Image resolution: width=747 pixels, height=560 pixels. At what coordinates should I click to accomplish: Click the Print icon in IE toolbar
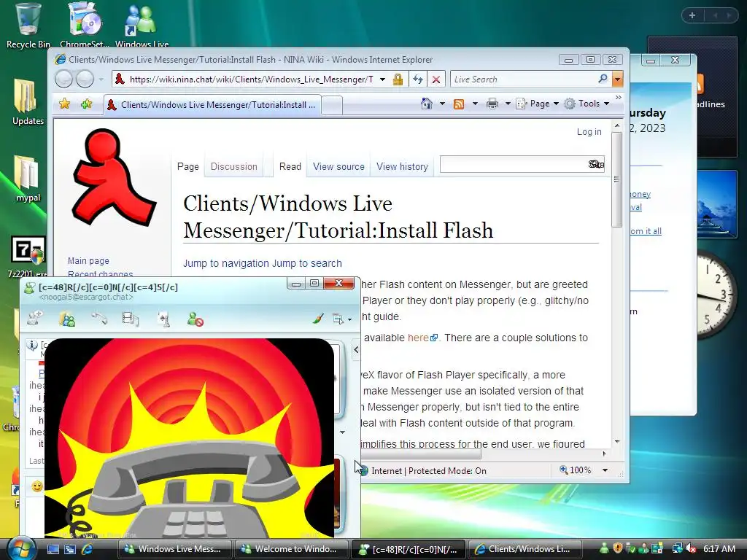pos(492,104)
